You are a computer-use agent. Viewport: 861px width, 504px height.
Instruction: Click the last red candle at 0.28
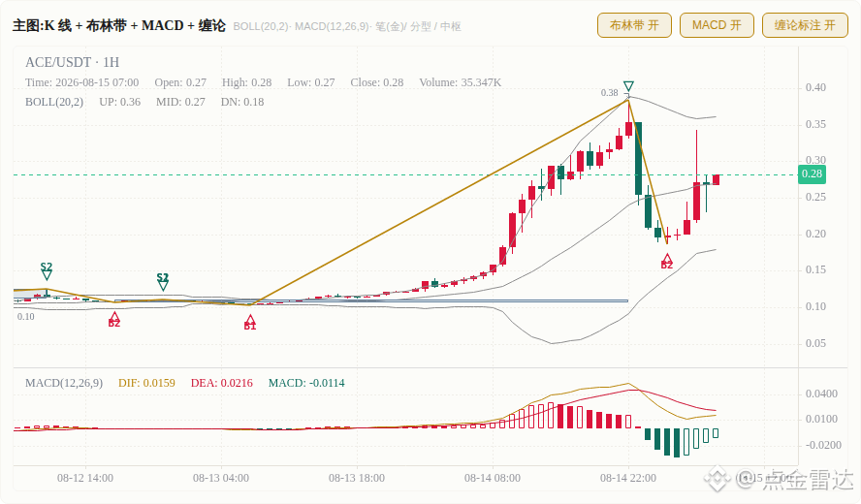(716, 179)
